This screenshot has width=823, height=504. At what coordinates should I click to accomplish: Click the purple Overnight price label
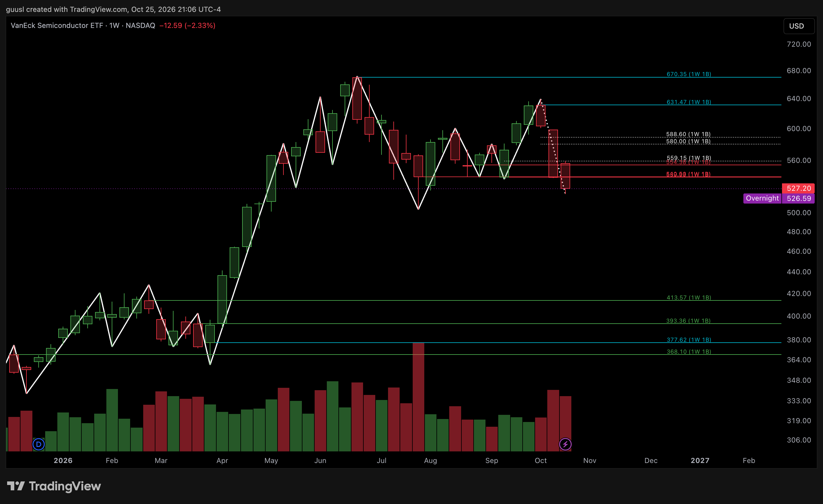click(x=778, y=199)
